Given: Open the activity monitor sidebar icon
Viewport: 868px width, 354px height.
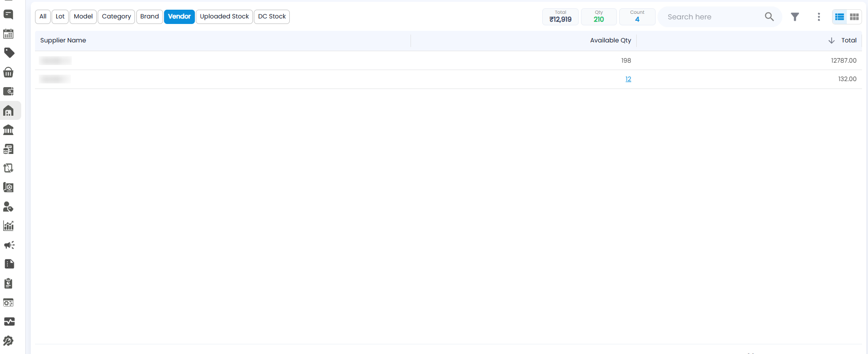Looking at the screenshot, I should (9, 321).
